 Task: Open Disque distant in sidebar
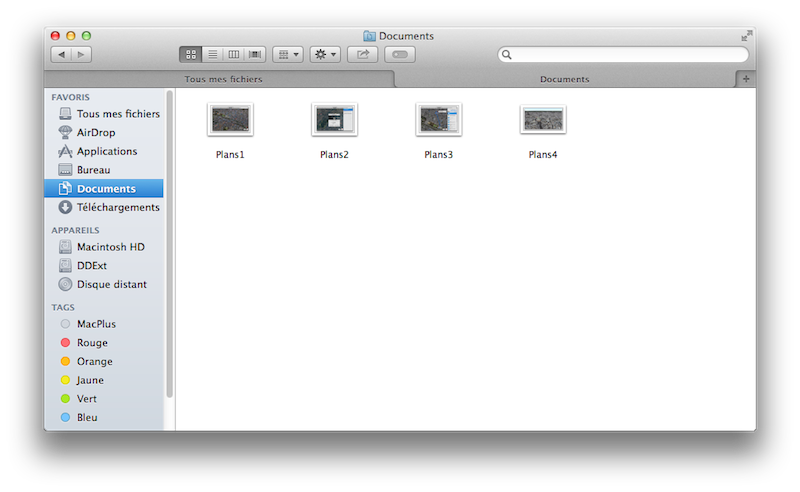(103, 284)
